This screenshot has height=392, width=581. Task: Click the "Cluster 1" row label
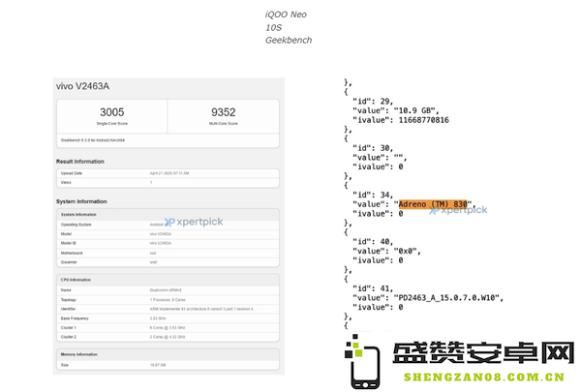pyautogui.click(x=69, y=328)
